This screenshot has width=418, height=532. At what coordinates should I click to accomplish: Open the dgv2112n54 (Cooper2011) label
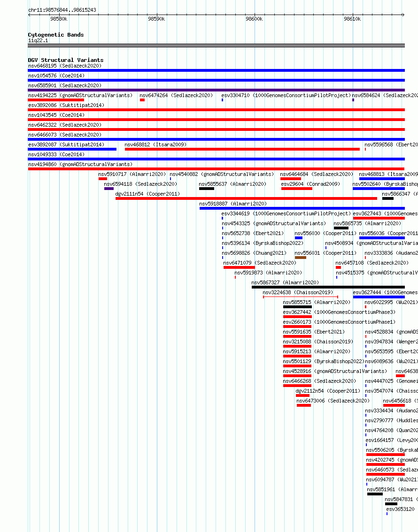328,390
